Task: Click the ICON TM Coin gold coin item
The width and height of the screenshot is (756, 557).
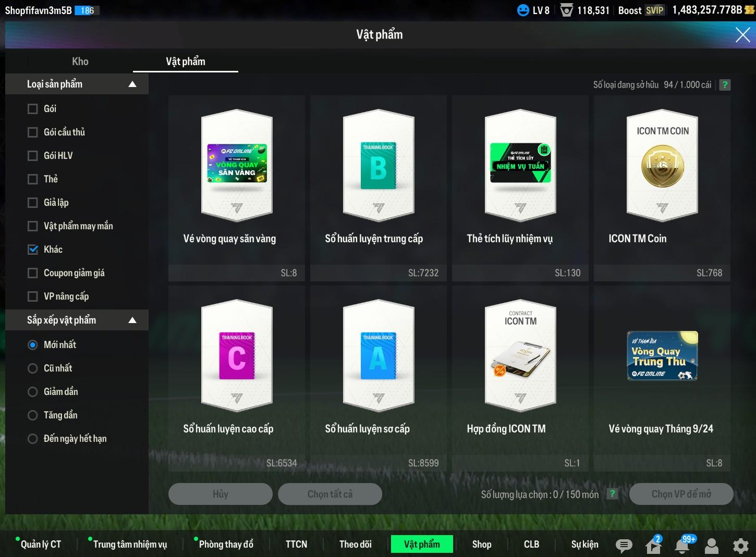Action: 662,166
